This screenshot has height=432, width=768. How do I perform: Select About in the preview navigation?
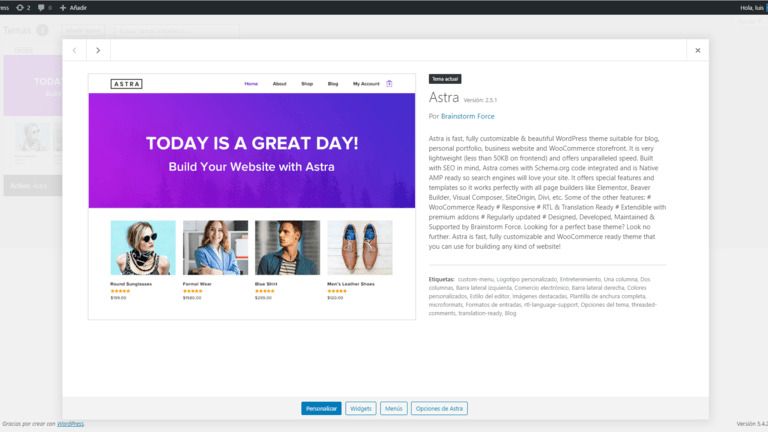pyautogui.click(x=279, y=84)
